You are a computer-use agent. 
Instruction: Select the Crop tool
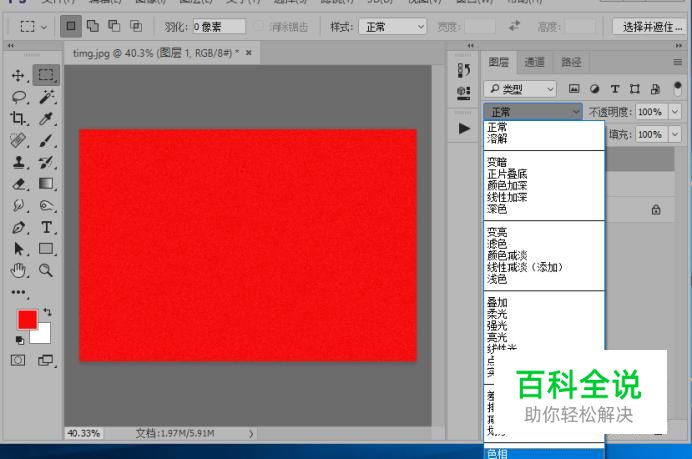[18, 118]
